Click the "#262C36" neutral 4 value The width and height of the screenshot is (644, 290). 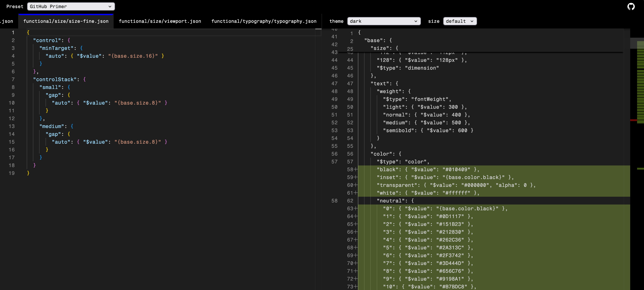[x=450, y=240]
